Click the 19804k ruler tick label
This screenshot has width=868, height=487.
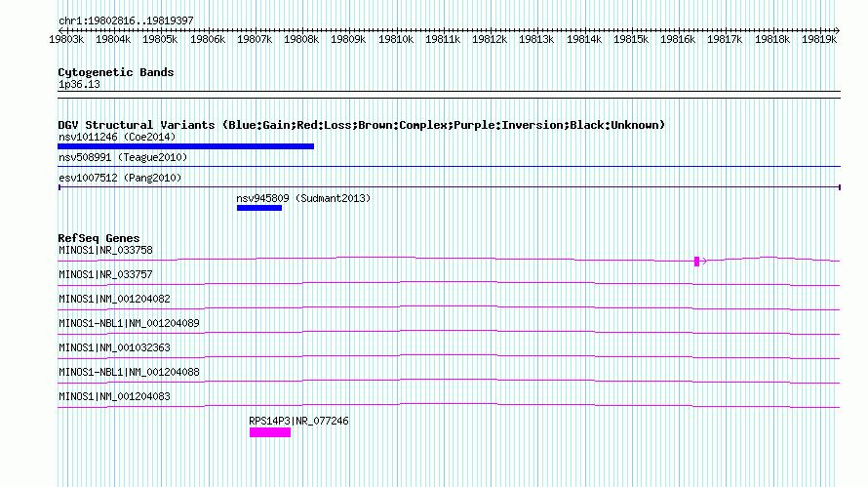[113, 39]
